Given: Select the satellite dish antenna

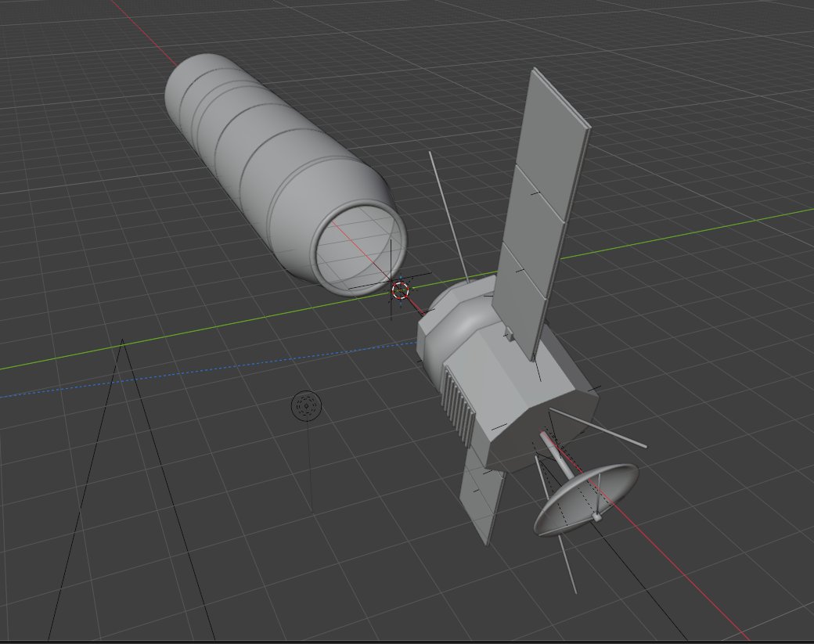Looking at the screenshot, I should pos(586,500).
